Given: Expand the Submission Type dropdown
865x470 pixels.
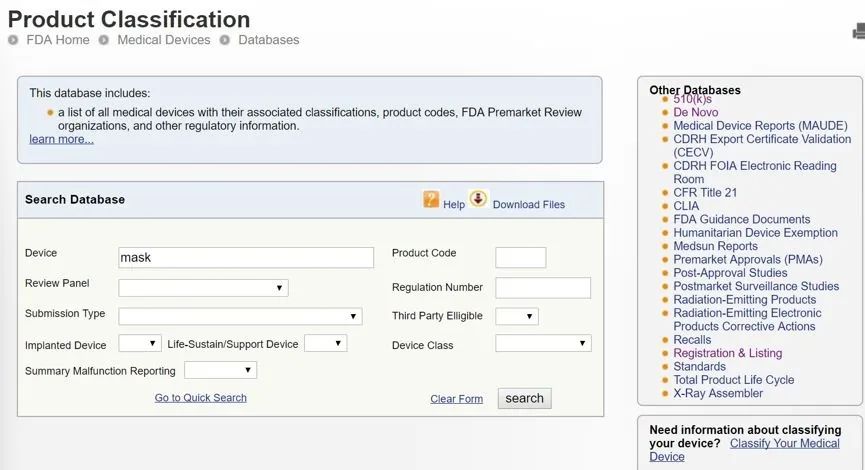Looking at the screenshot, I should [240, 316].
